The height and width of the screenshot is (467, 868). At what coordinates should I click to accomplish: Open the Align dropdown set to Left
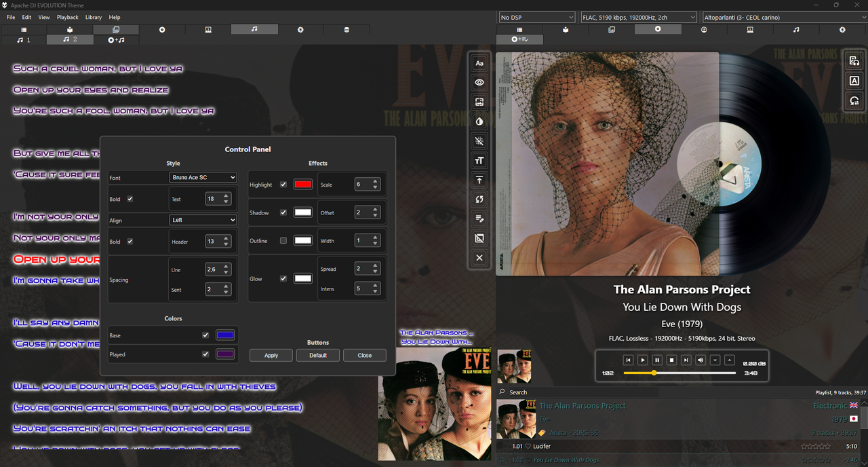[x=203, y=220]
